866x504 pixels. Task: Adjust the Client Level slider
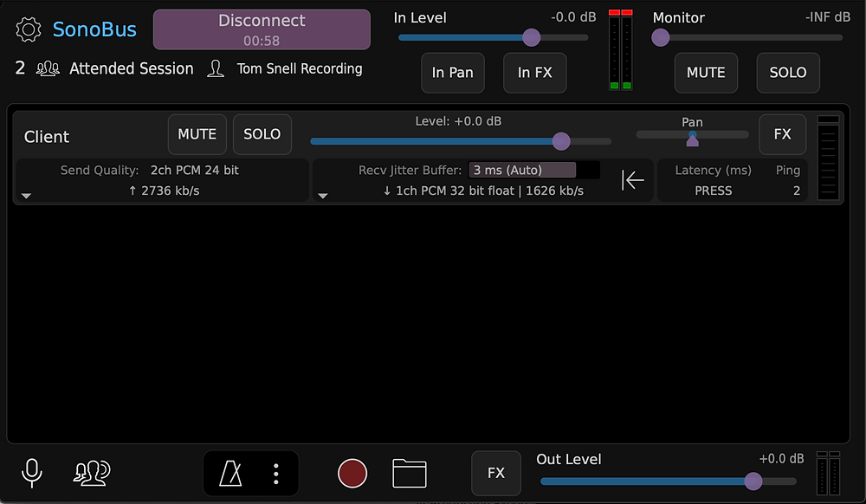(461, 141)
